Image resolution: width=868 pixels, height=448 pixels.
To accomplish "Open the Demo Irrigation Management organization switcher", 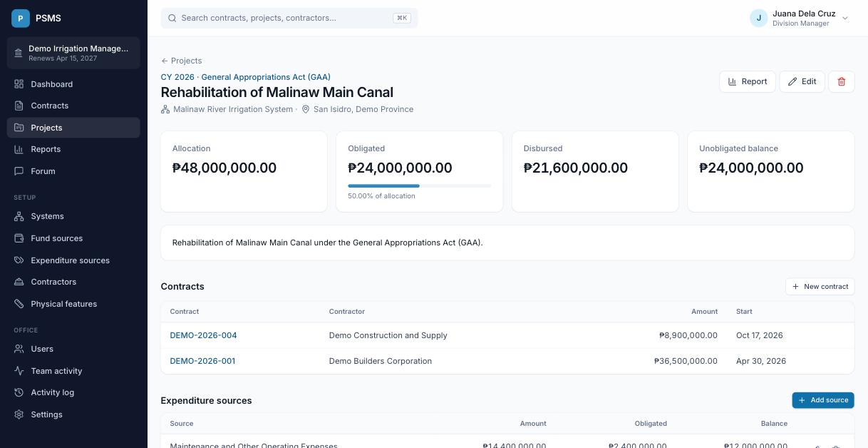I will pyautogui.click(x=73, y=53).
